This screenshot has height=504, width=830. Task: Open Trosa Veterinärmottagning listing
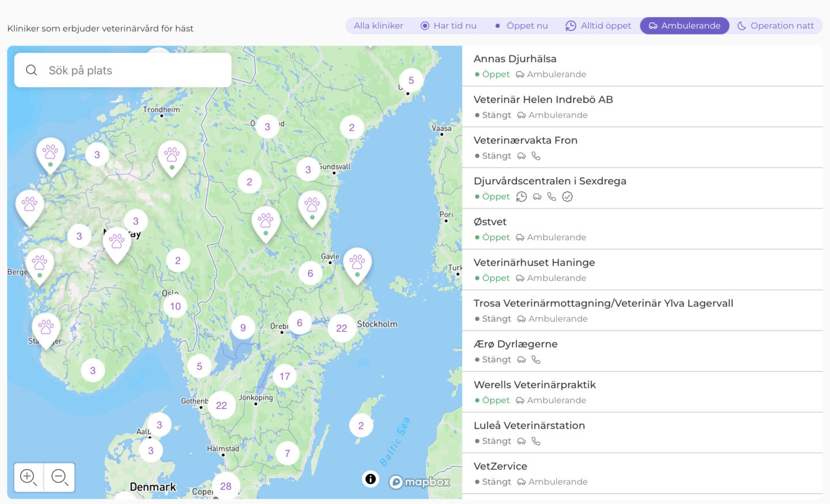642,311
